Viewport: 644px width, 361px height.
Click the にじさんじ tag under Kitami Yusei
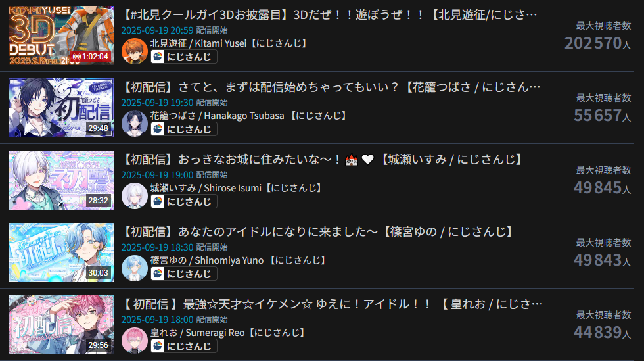click(183, 57)
